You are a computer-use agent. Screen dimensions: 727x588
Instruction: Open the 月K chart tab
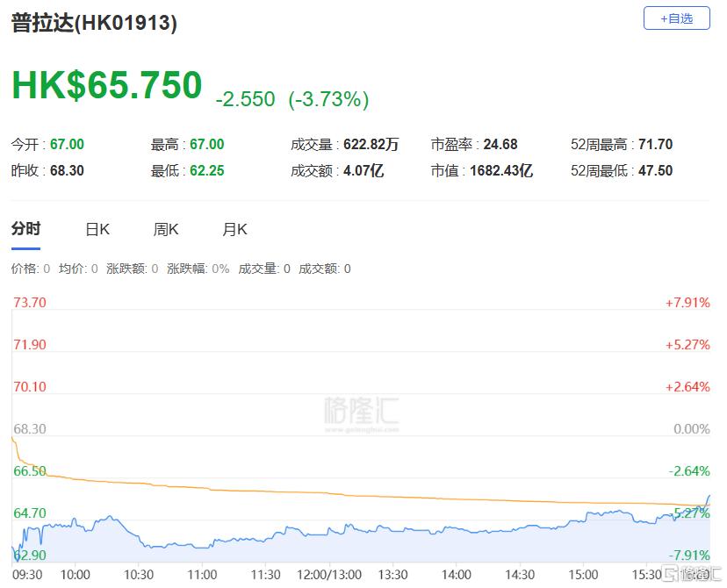pos(234,229)
